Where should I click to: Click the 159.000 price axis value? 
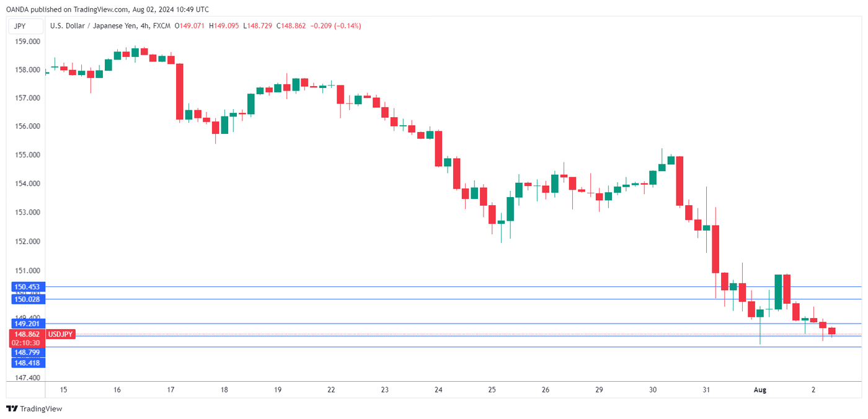click(x=27, y=42)
